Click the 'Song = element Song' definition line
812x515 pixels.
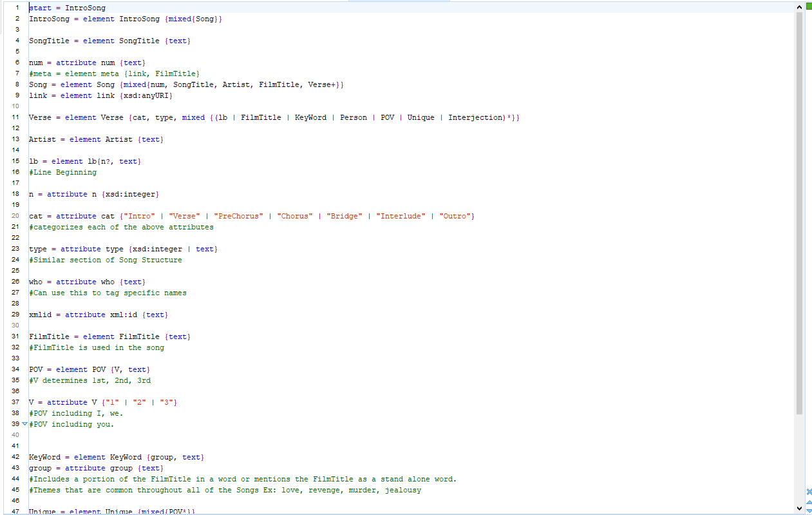click(187, 84)
